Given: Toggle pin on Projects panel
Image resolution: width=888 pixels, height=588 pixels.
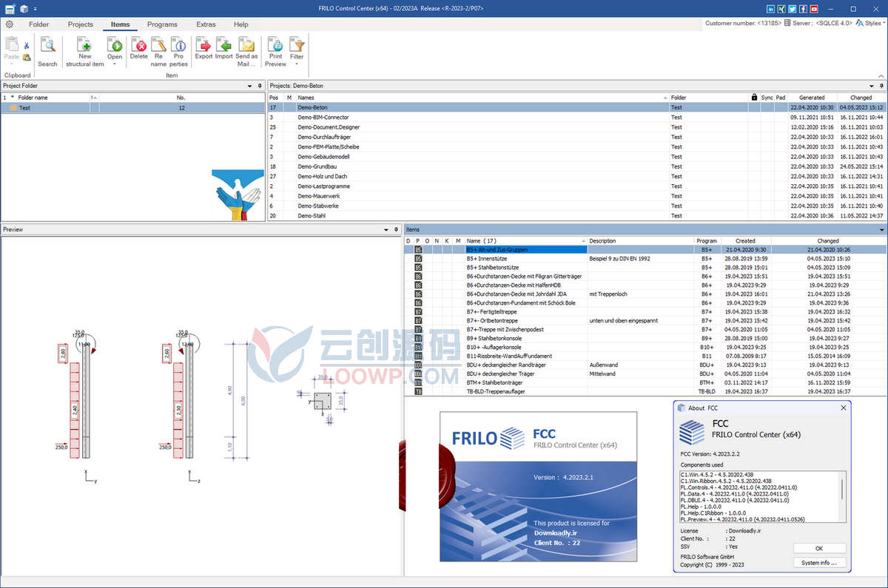Looking at the screenshot, I should point(881,86).
